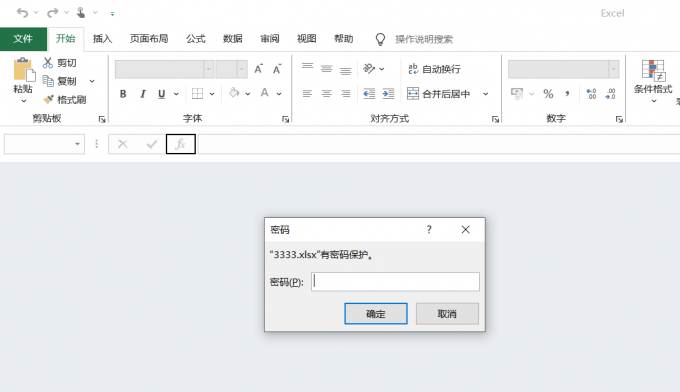Open the 对齐方式 dialog launcher
680x392 pixels.
click(x=495, y=119)
